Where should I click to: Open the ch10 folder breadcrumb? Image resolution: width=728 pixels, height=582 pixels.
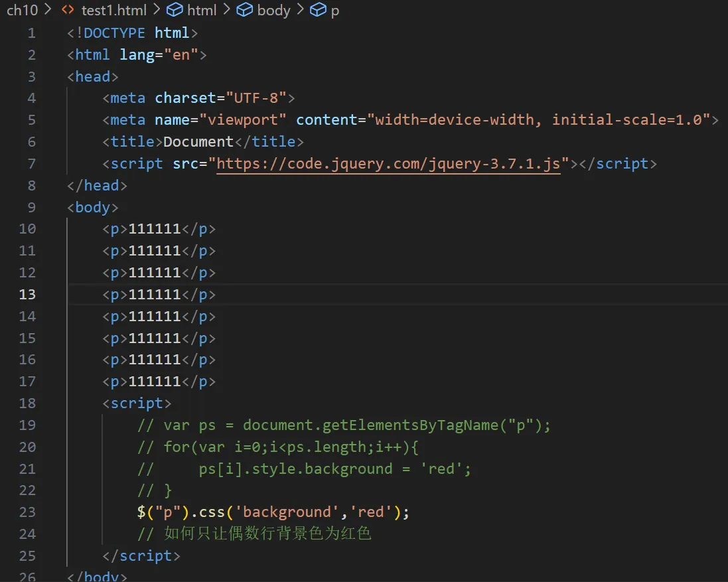coord(22,10)
